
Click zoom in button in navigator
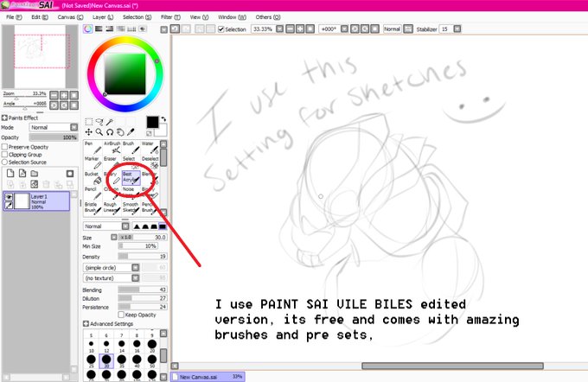(64, 95)
